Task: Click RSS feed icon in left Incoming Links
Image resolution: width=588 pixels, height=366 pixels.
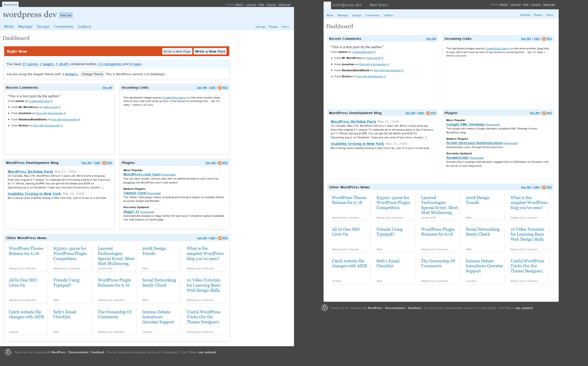Action: (x=220, y=88)
